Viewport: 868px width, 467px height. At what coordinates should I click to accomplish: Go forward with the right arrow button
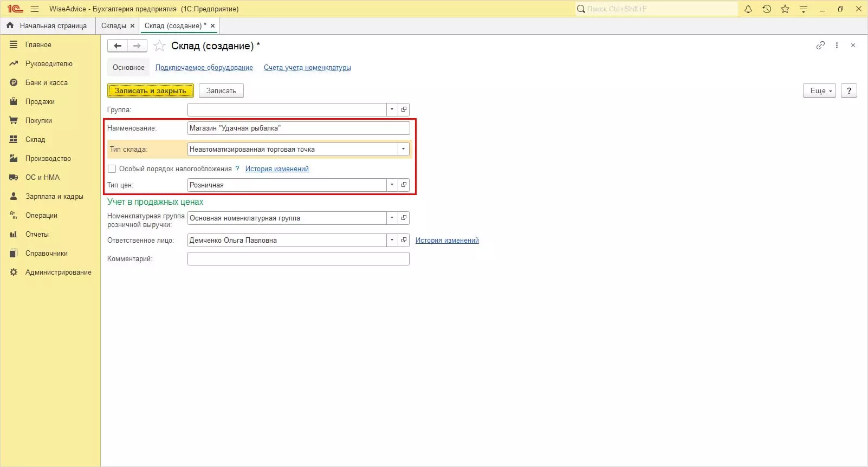(137, 46)
